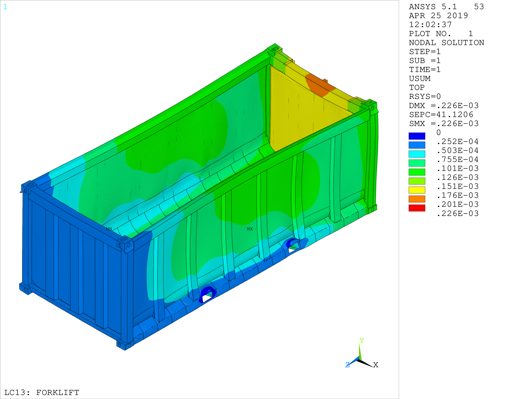Screen dimensions: 532x399
Task: Click the legend value '.503E-04'
Action: click(458, 150)
